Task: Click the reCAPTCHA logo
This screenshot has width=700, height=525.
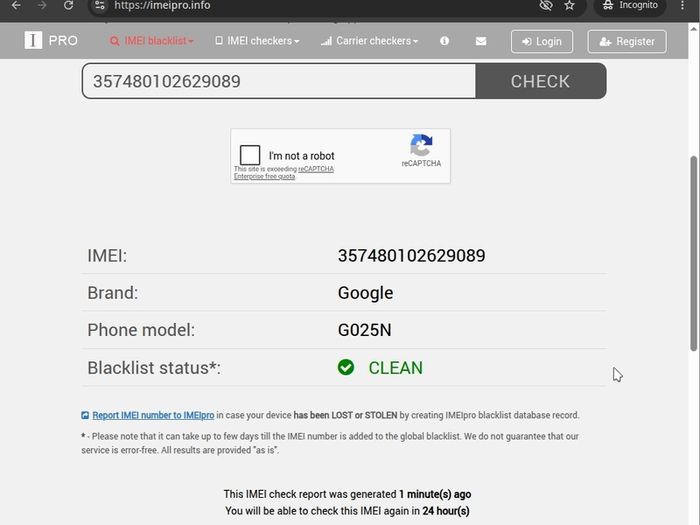Action: pyautogui.click(x=421, y=145)
